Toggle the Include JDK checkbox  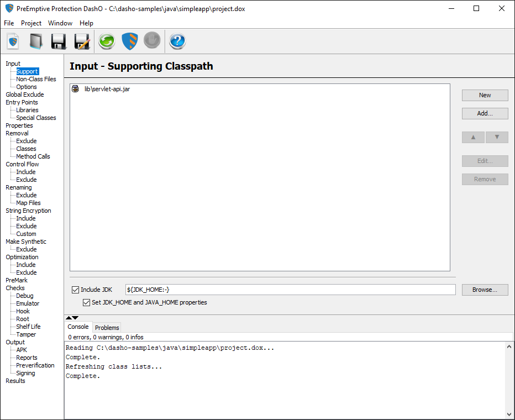pyautogui.click(x=75, y=290)
